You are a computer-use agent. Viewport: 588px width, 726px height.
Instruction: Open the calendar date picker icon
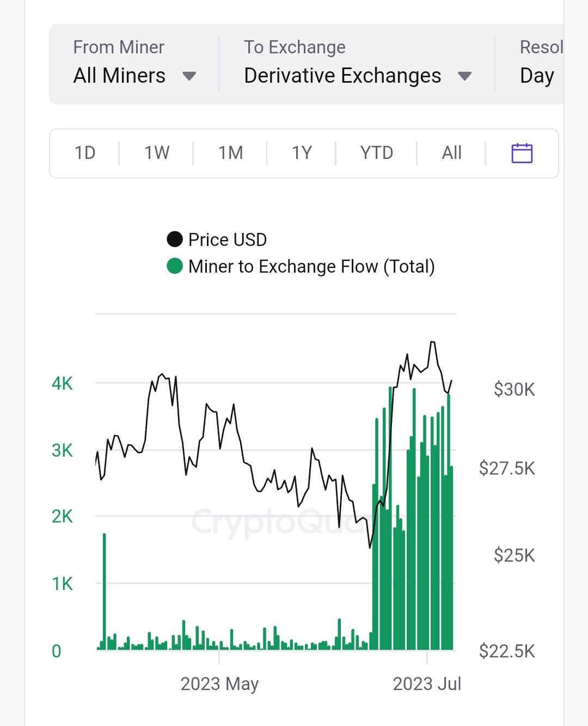tap(522, 153)
